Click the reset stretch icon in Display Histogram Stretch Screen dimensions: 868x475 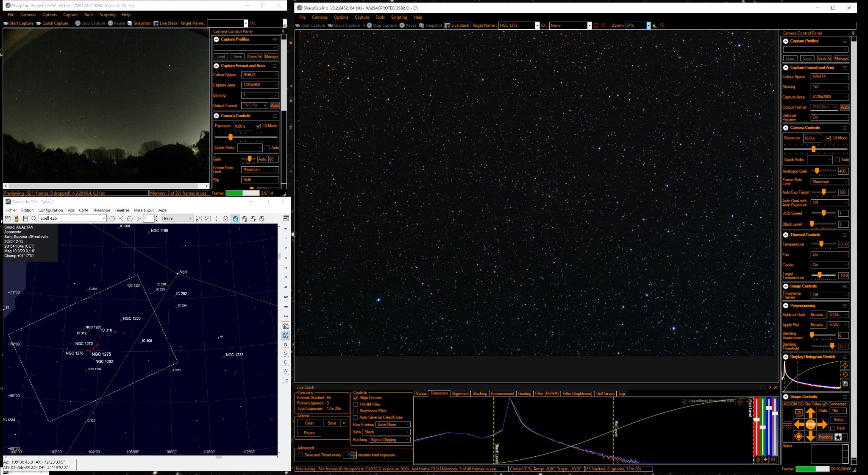click(845, 374)
